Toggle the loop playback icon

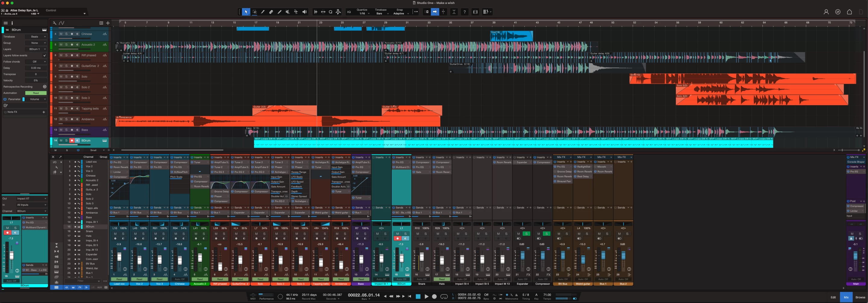tap(444, 297)
